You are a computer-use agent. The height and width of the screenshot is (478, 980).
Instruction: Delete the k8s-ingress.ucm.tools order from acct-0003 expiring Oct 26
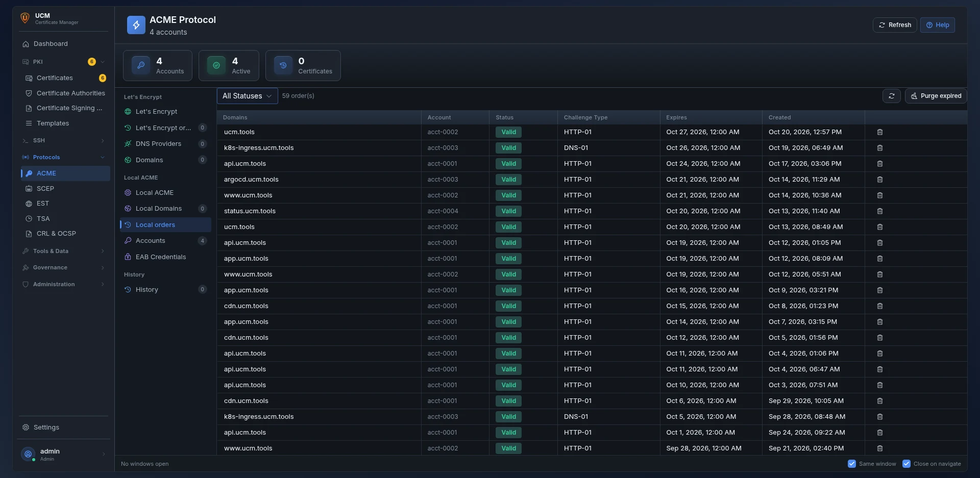[879, 148]
